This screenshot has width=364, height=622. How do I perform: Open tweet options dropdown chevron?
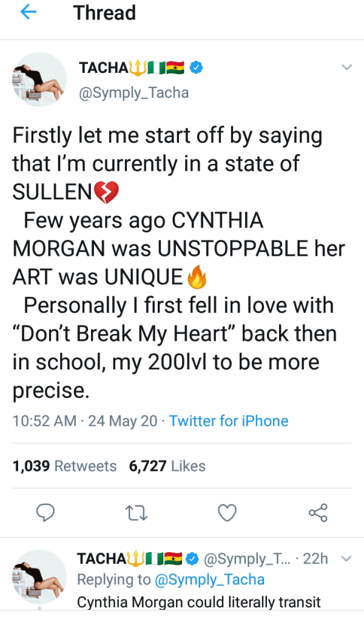click(x=346, y=67)
